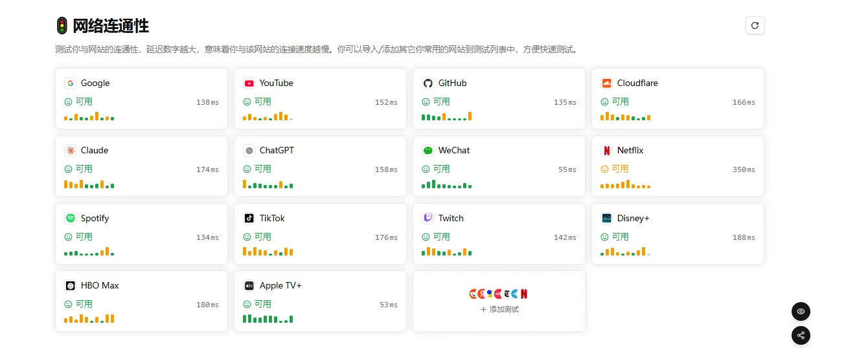Click the Claude logo icon

pyautogui.click(x=70, y=150)
